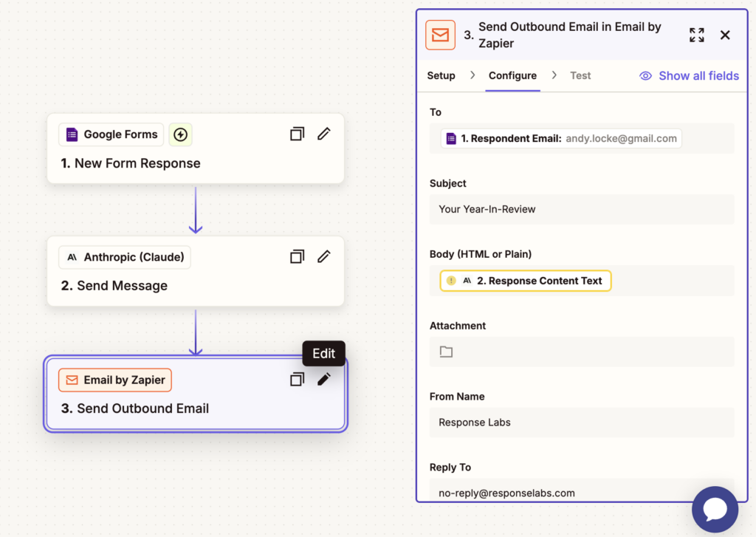This screenshot has width=756, height=537.
Task: Click the Google Forms app badge
Action: (111, 134)
